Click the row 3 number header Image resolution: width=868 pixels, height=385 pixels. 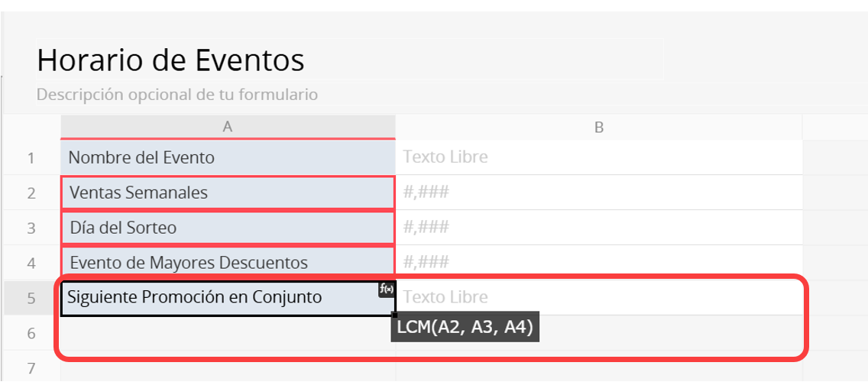[31, 228]
